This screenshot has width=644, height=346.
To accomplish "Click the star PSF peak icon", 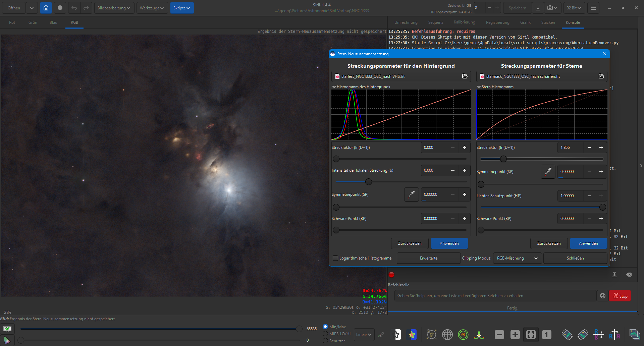I will (479, 334).
